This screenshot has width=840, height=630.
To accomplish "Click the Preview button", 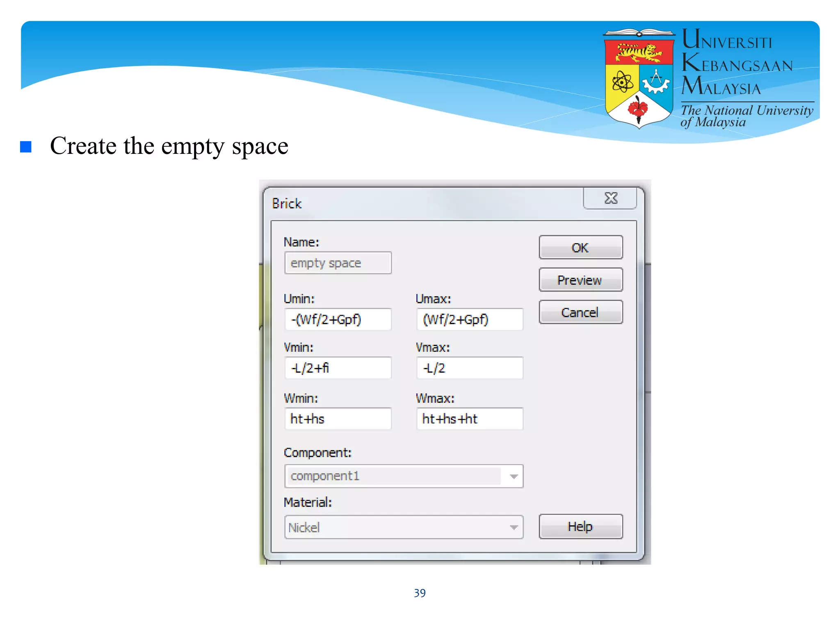I will [580, 280].
